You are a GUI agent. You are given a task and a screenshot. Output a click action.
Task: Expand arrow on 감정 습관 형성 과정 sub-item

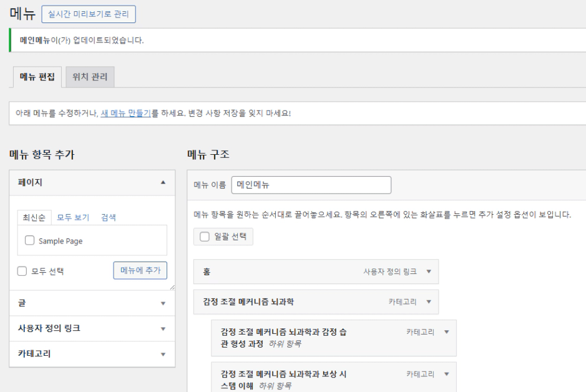[x=446, y=331]
